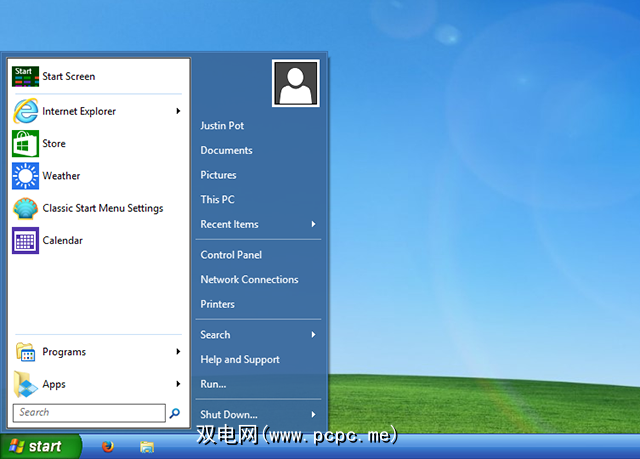Click the Classic Start Menu shell icon
Image resolution: width=640 pixels, height=459 pixels.
25,208
